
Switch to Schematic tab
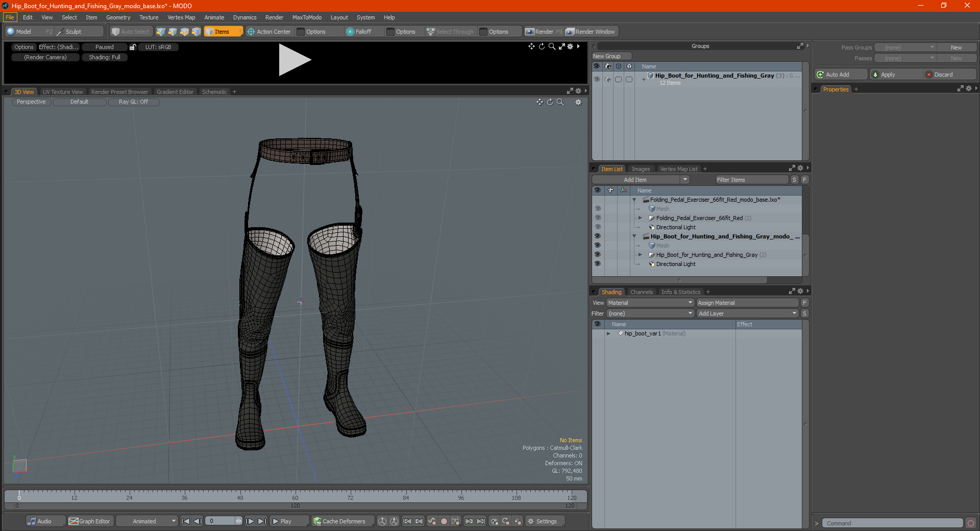coord(214,92)
